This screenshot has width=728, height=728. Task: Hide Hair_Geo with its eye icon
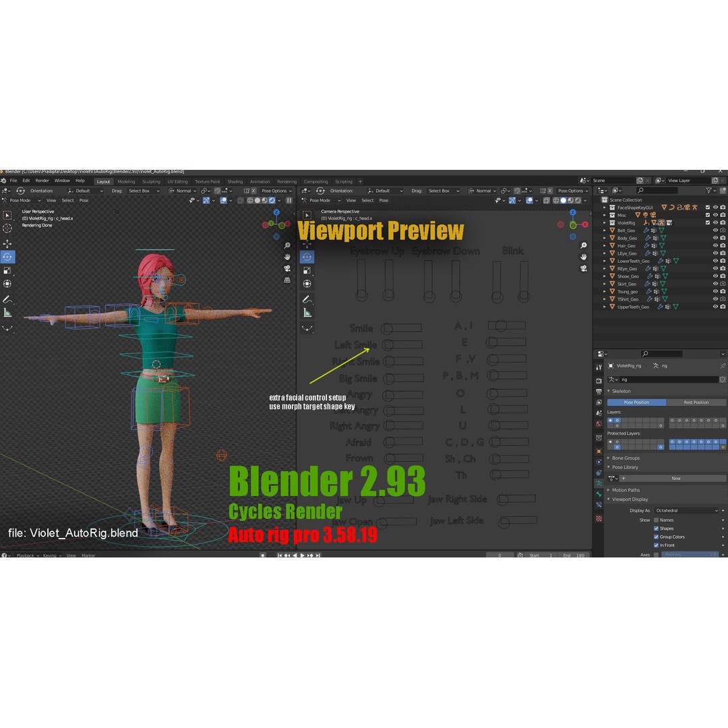(715, 245)
